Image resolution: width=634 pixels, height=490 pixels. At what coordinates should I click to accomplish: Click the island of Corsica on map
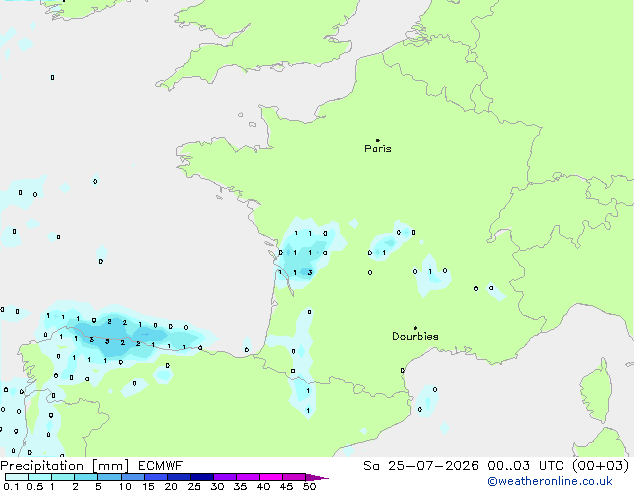point(597,390)
